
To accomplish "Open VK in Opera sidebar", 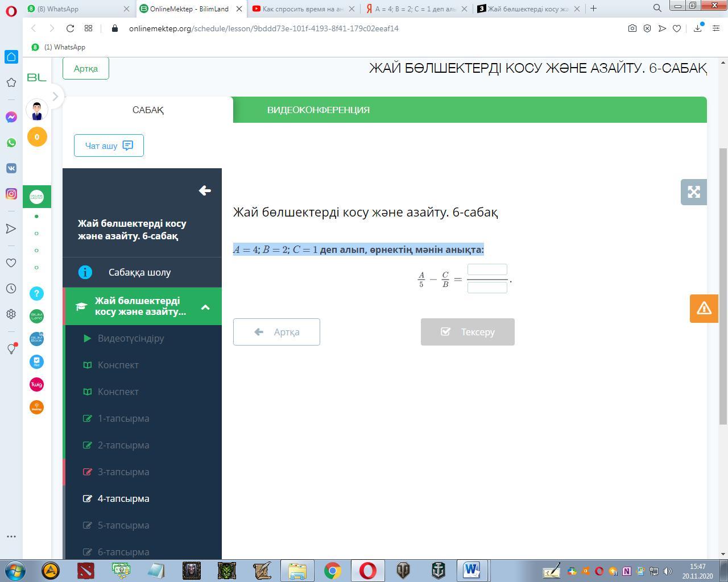I will coord(11,168).
